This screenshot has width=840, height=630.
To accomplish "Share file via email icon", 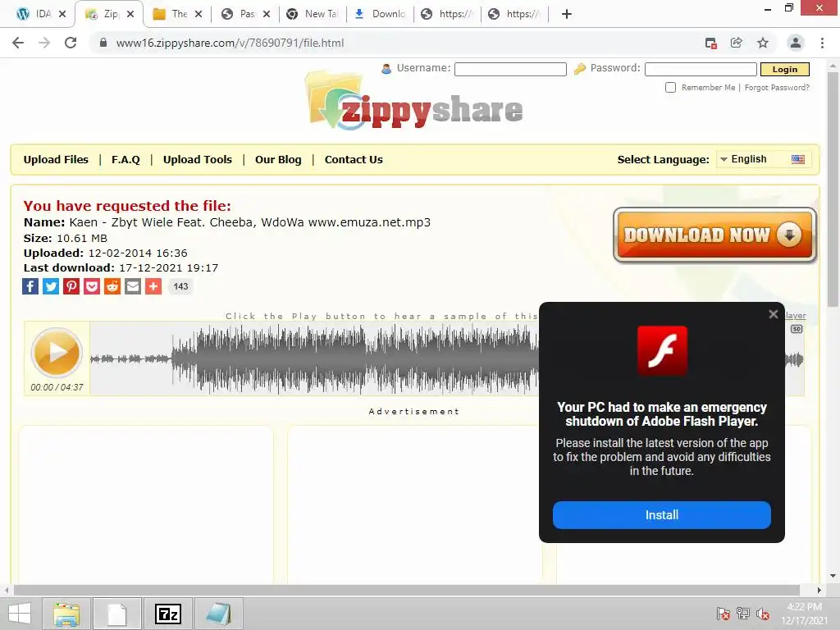I will point(132,286).
